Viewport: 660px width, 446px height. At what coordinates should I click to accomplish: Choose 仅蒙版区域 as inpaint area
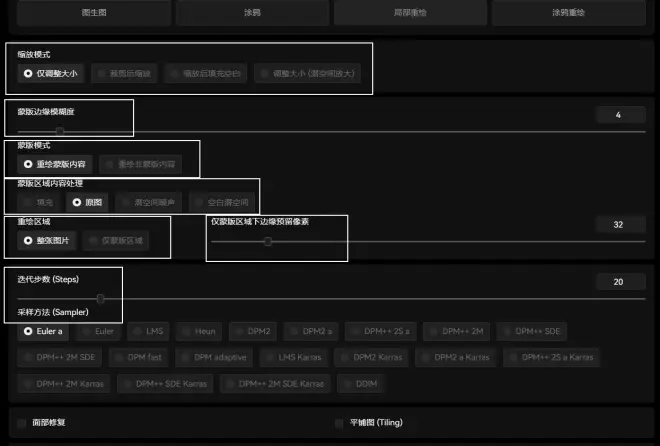(x=118, y=241)
